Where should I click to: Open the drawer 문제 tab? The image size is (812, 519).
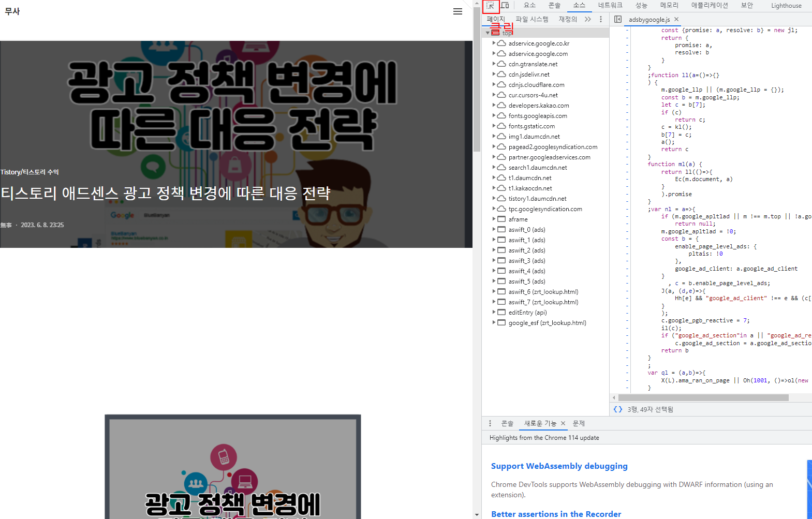click(x=579, y=423)
